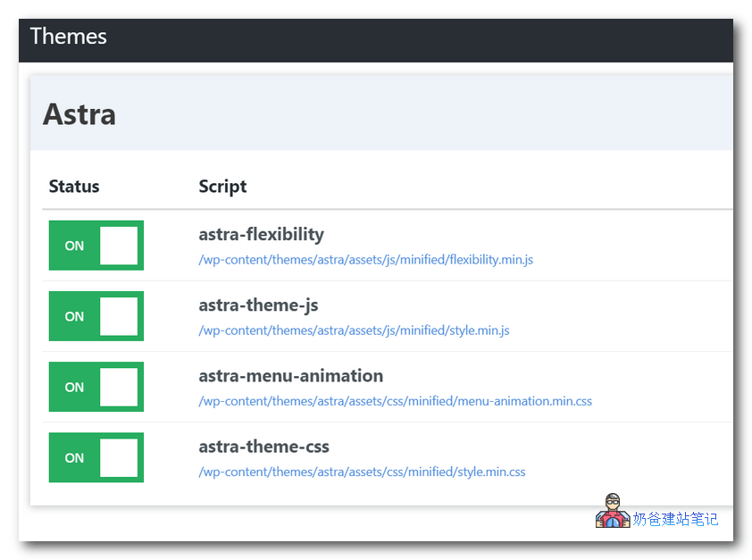This screenshot has height=560, width=752.
Task: Click the Script column header
Action: click(222, 187)
